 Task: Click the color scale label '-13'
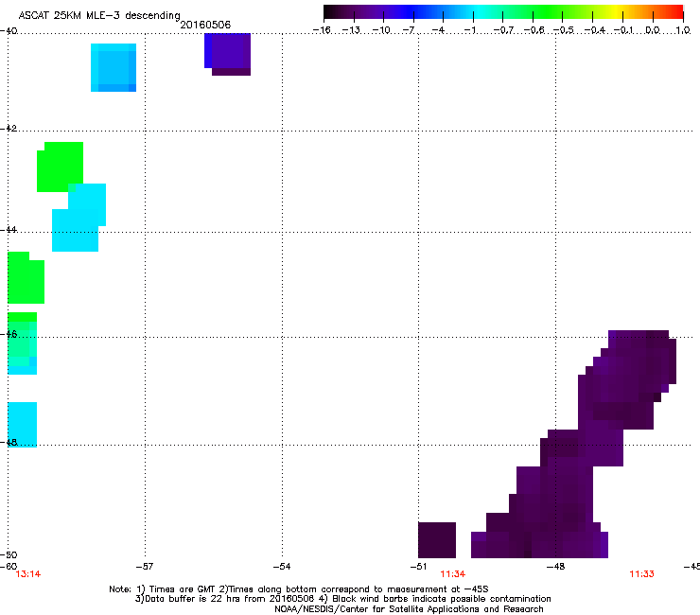351,30
